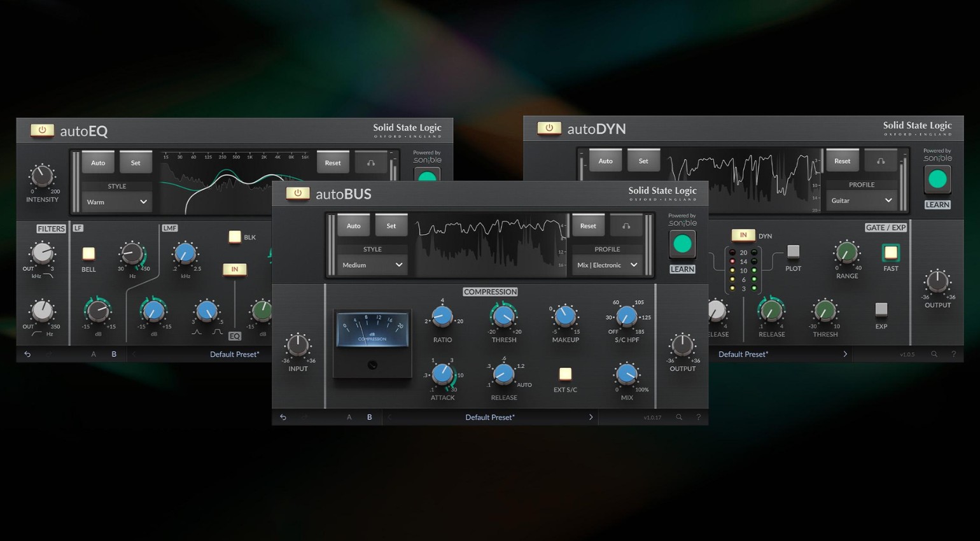Switch to preset slot B in autoBUS
The width and height of the screenshot is (980, 541).
[369, 417]
